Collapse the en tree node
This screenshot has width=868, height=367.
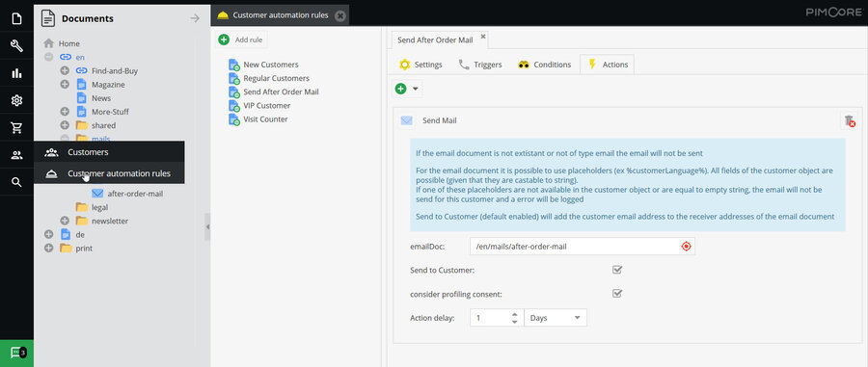click(x=49, y=57)
